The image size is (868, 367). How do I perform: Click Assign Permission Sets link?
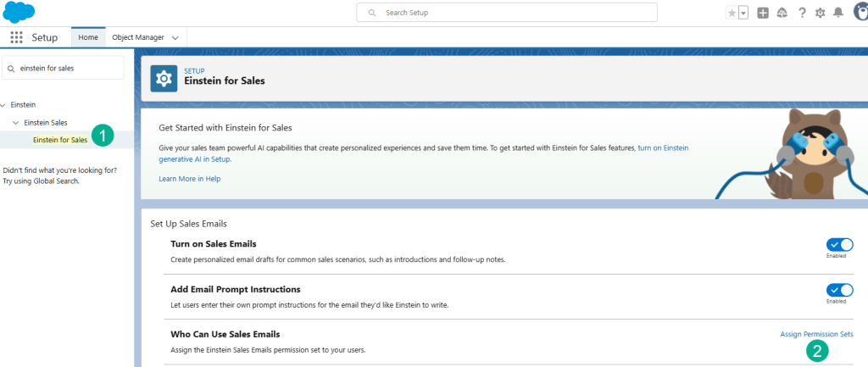[816, 335]
